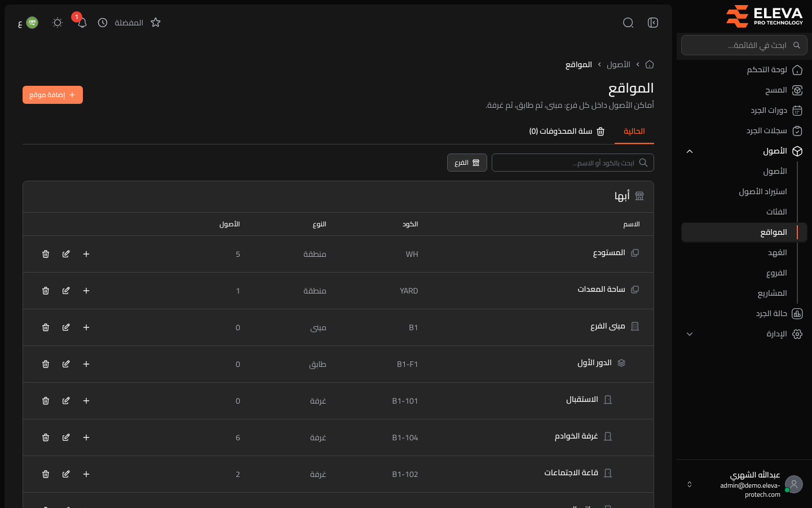Click the الأصول breadcrumb link
This screenshot has height=508, width=812.
[x=619, y=64]
